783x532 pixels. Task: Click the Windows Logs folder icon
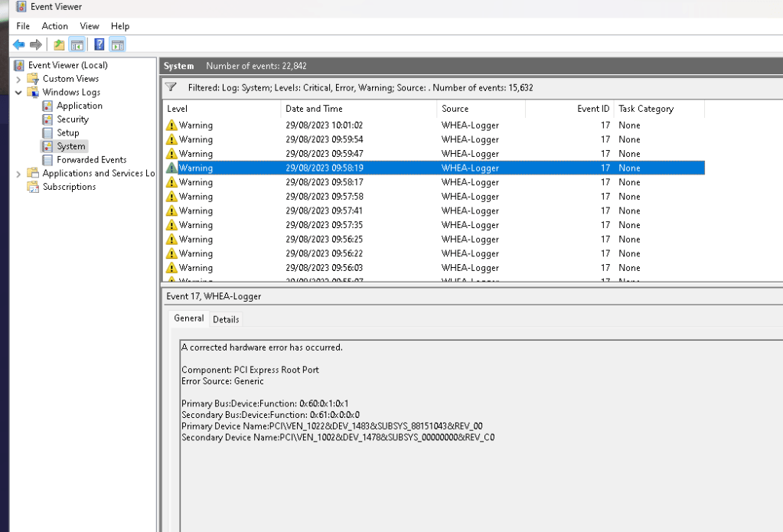33,93
